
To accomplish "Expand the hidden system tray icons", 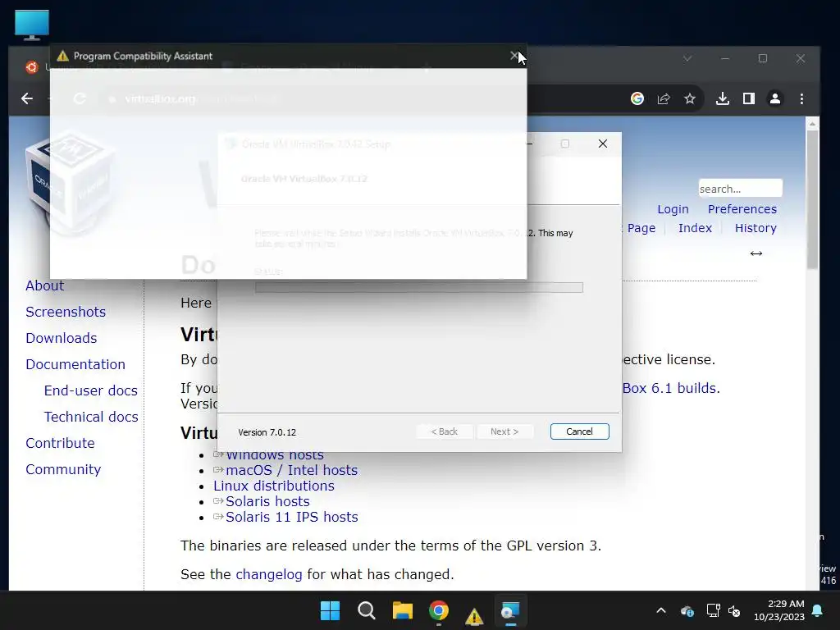I will (661, 610).
